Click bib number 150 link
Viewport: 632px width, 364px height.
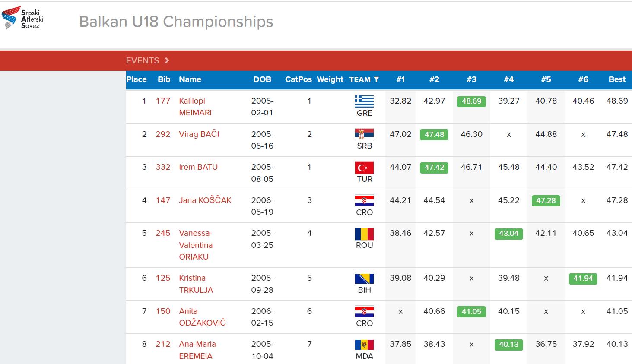point(163,311)
